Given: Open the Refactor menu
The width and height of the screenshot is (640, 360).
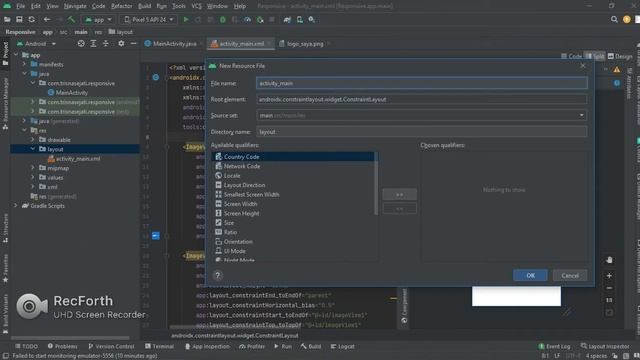Looking at the screenshot, I should click(x=122, y=6).
